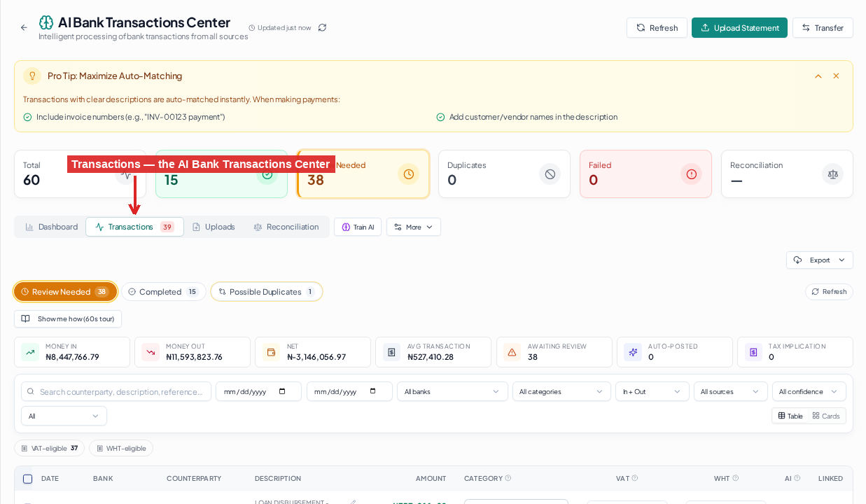Open the Uploads tab

tap(214, 227)
